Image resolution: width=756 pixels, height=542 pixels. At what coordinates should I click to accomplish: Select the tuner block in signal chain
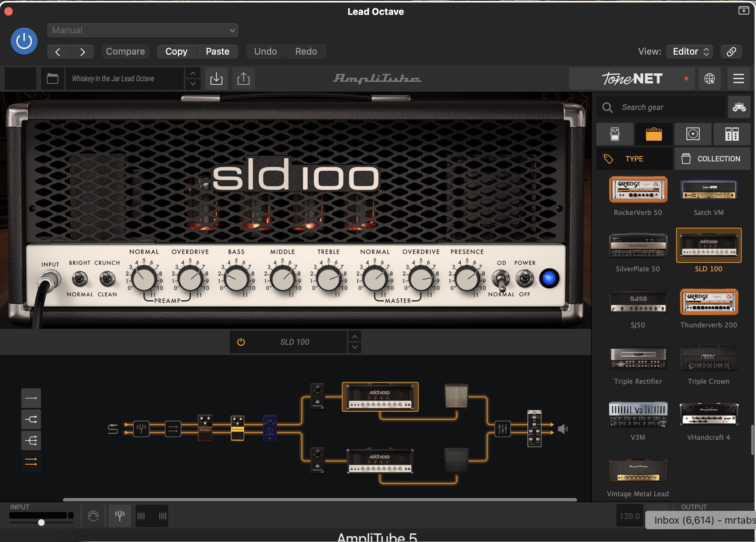tap(141, 429)
